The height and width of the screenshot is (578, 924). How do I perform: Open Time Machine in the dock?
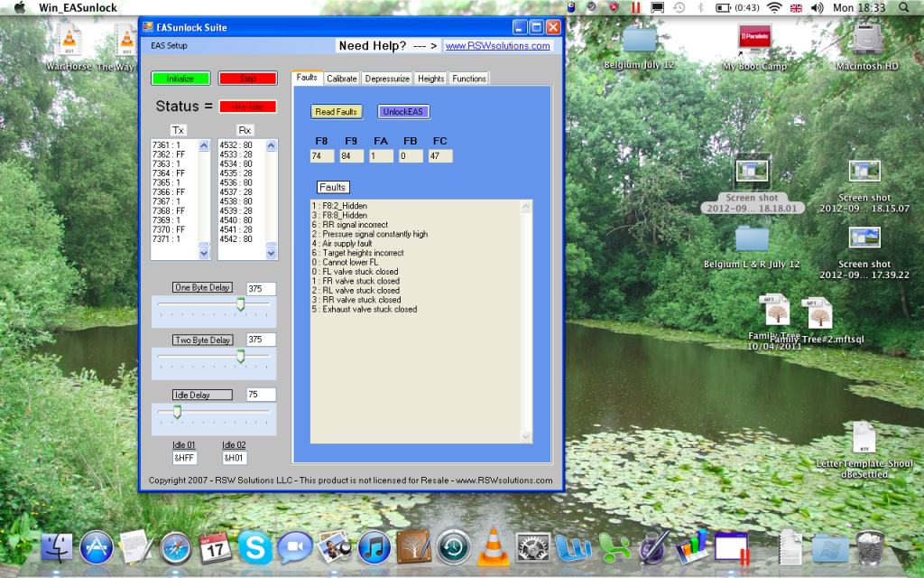coord(453,548)
